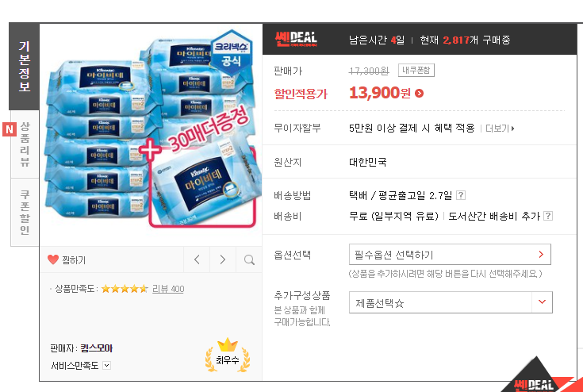The image size is (583, 392).
Task: Click the main product image
Action: pyautogui.click(x=151, y=134)
